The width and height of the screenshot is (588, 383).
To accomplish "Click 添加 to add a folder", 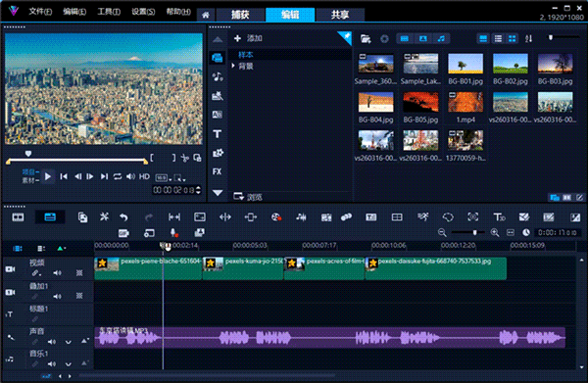I will [x=248, y=38].
